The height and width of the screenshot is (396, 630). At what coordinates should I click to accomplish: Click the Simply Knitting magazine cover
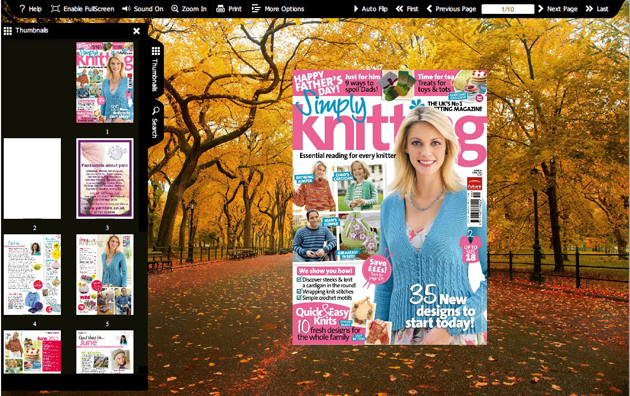[x=390, y=207]
